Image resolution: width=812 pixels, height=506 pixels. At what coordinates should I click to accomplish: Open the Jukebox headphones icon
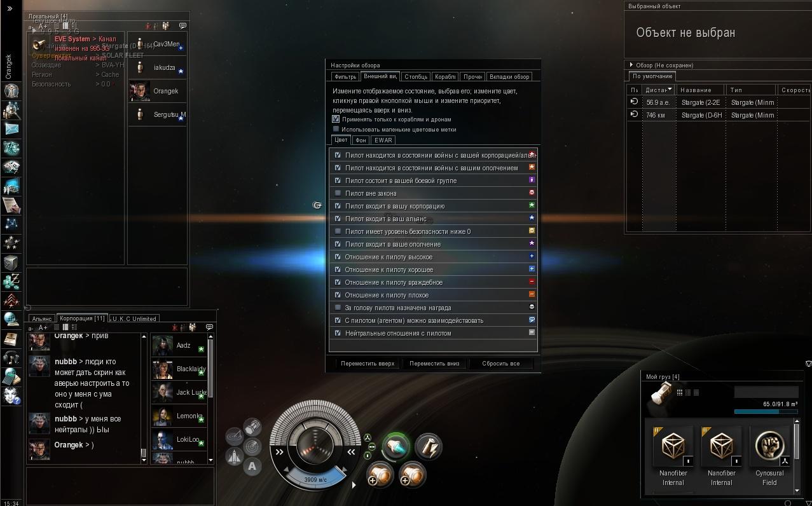(x=11, y=357)
